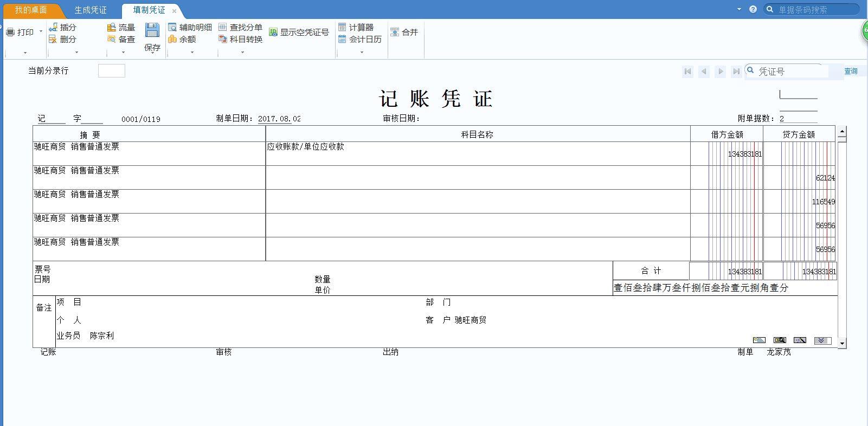Image resolution: width=868 pixels, height=426 pixels.
Task: Click debit amount 134383181 in first row
Action: [745, 154]
